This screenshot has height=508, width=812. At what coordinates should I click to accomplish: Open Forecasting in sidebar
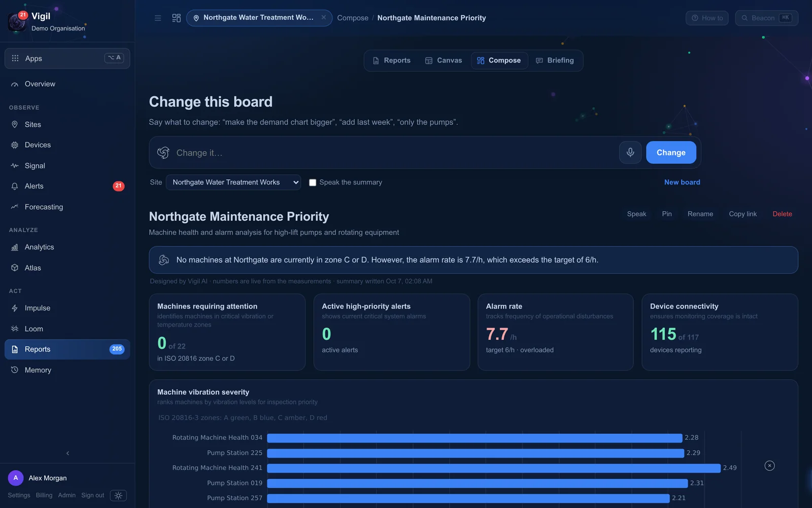coord(67,207)
